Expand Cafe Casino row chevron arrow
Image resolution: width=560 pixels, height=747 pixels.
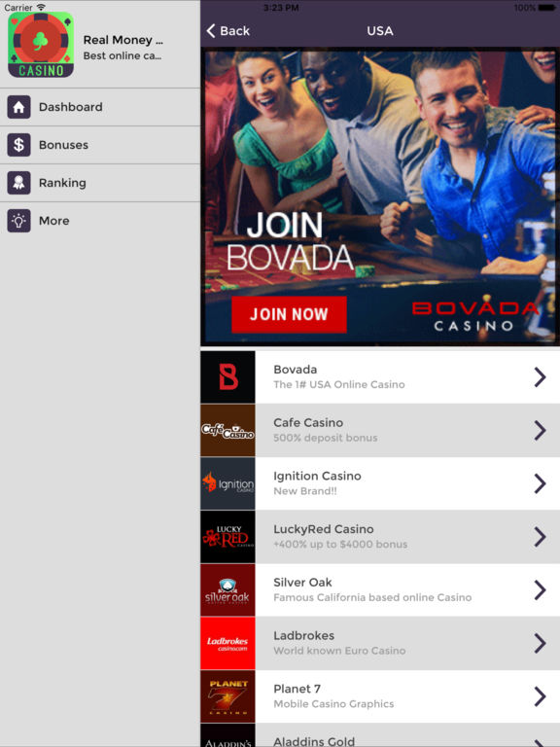(540, 430)
